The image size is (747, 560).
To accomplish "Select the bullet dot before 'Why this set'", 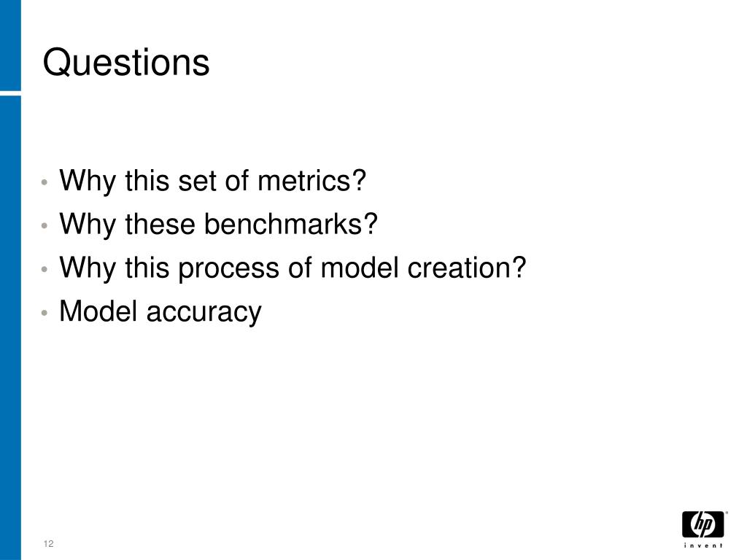I will pyautogui.click(x=44, y=182).
